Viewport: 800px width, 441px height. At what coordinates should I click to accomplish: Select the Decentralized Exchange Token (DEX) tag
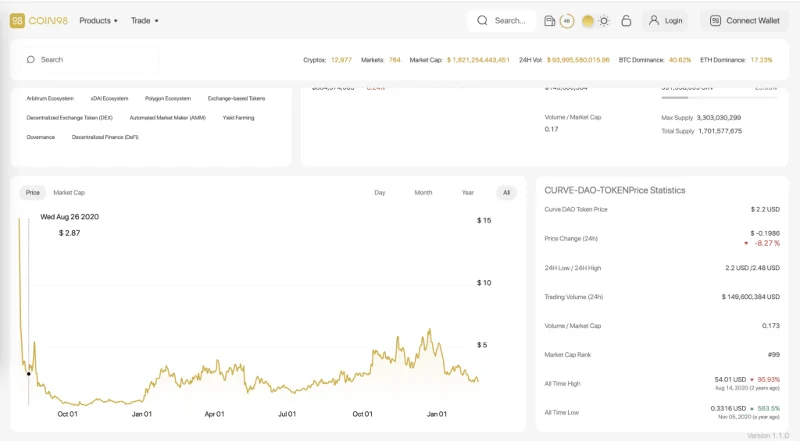(69, 118)
